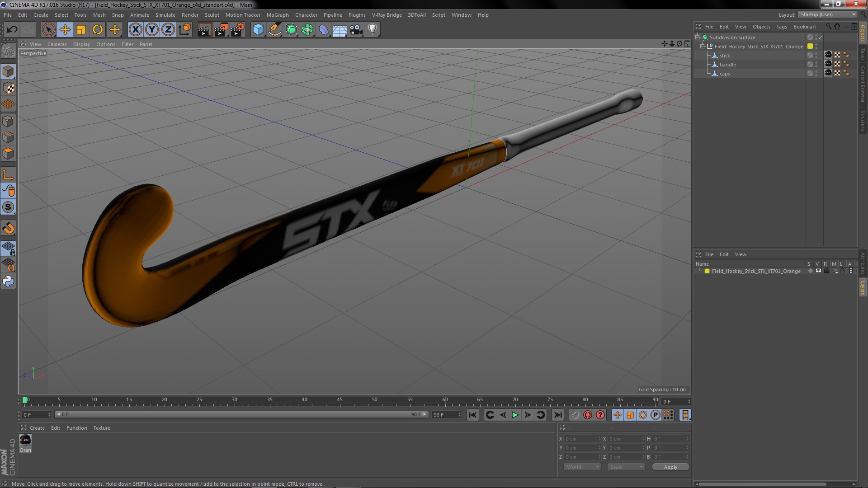
Task: Select the Live Selection tool
Action: pyautogui.click(x=48, y=30)
